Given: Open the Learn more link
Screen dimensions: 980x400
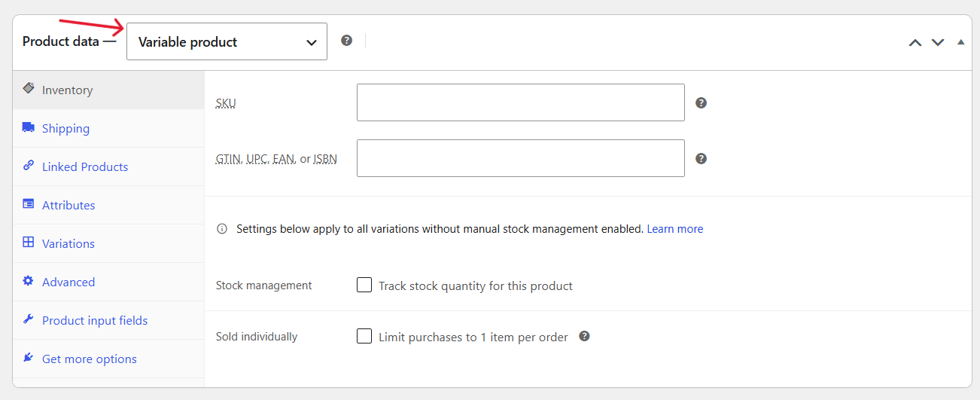Looking at the screenshot, I should 675,229.
